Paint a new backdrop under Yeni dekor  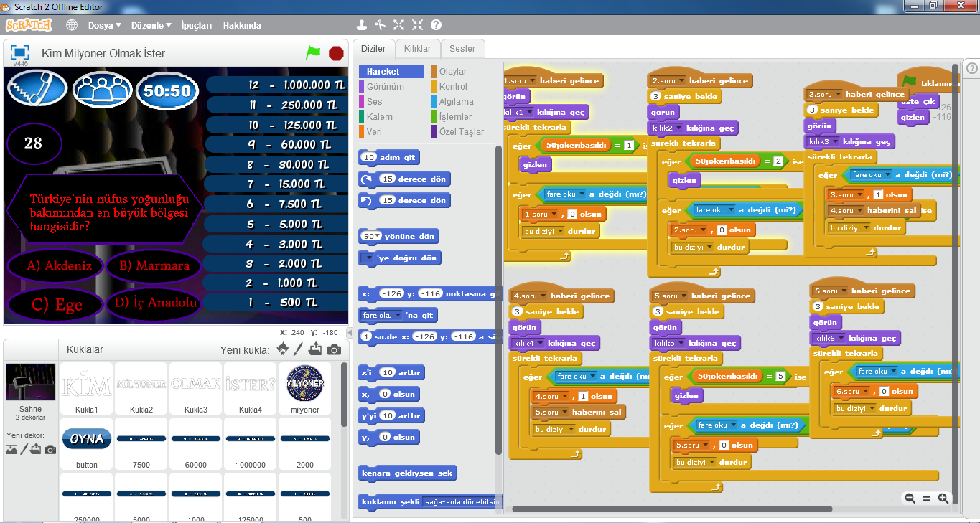click(24, 449)
